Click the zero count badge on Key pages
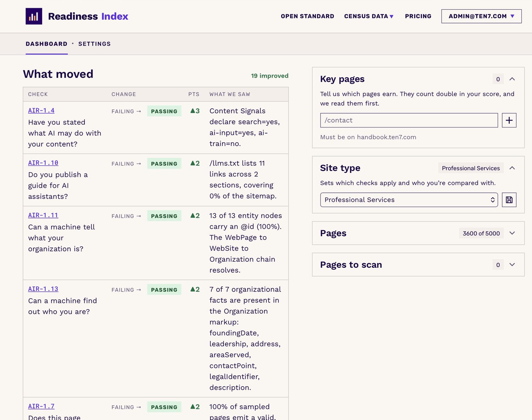 tap(498, 79)
